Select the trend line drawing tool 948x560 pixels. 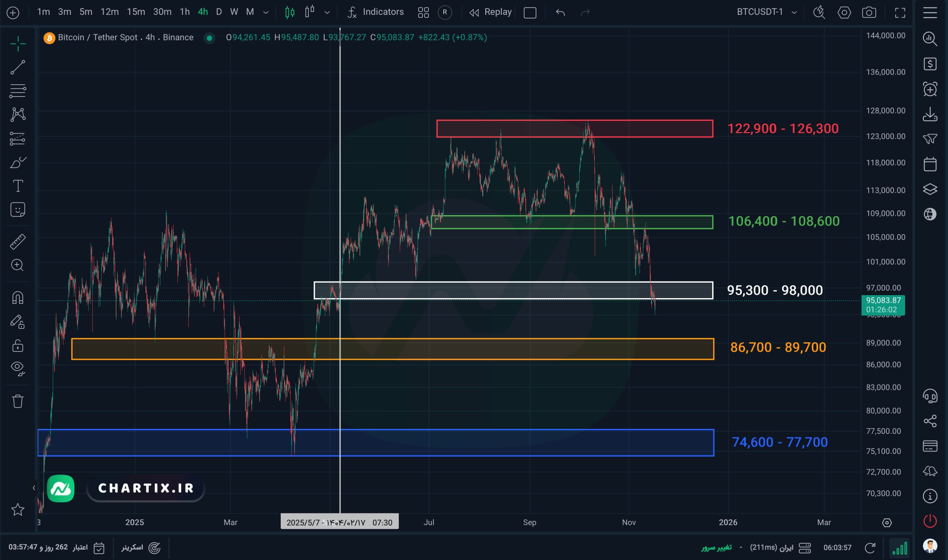[x=17, y=67]
